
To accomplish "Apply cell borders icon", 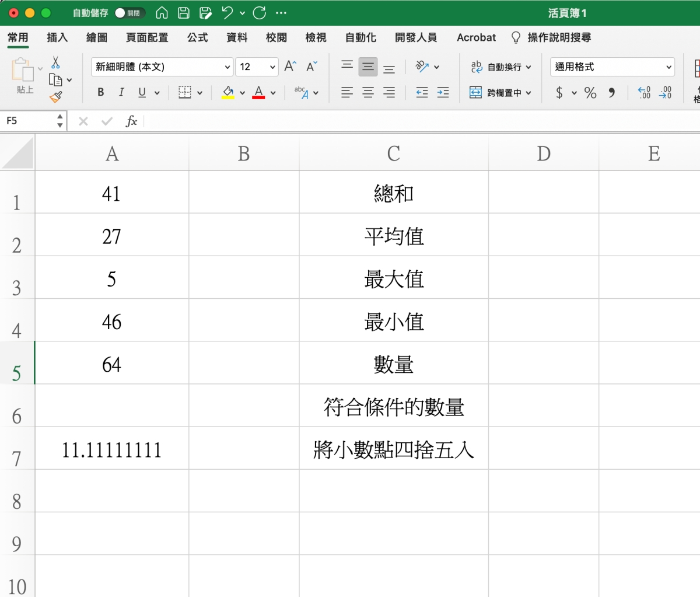I will 184,92.
